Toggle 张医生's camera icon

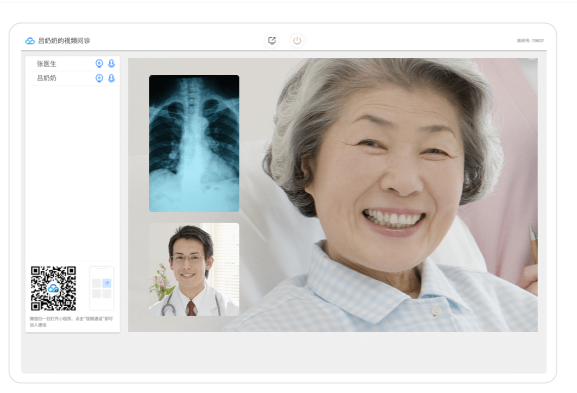point(99,64)
